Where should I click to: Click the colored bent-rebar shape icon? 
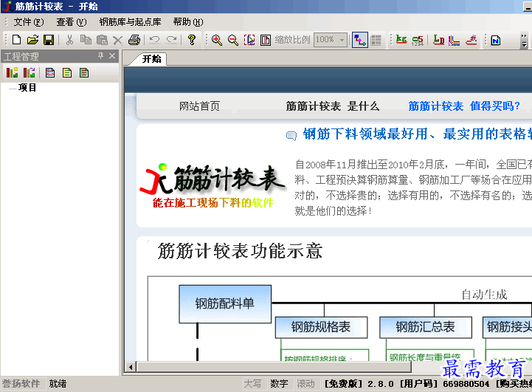pyautogui.click(x=454, y=41)
